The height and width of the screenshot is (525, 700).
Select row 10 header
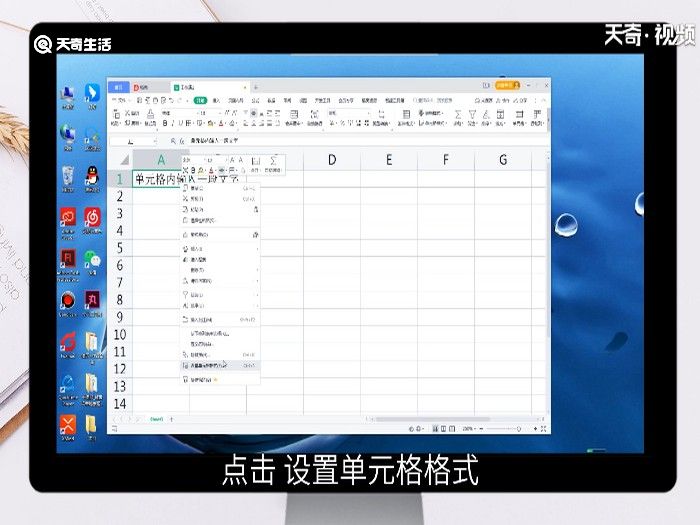(120, 334)
